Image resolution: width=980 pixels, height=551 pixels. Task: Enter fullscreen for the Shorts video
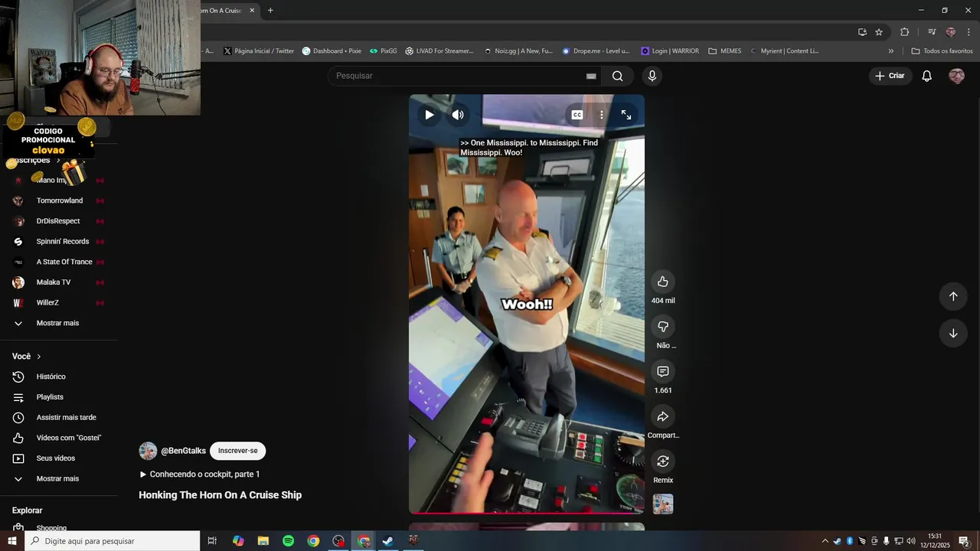pos(626,115)
